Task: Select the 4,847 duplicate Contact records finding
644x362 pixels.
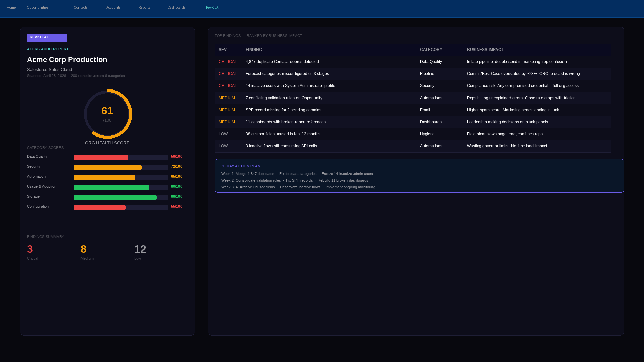Action: point(413,62)
